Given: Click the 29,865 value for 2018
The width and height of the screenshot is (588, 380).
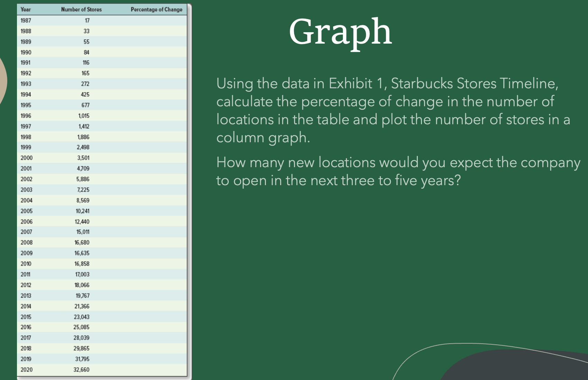Looking at the screenshot, I should (x=82, y=349).
